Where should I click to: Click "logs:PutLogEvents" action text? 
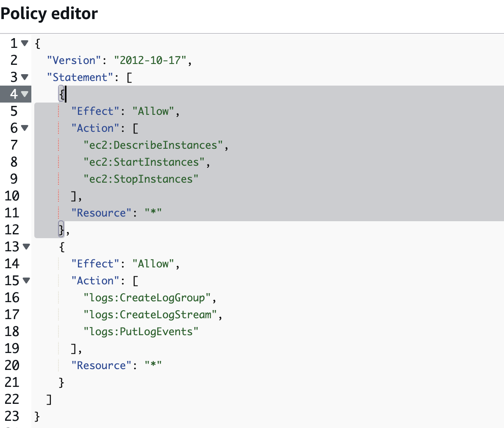click(x=141, y=332)
